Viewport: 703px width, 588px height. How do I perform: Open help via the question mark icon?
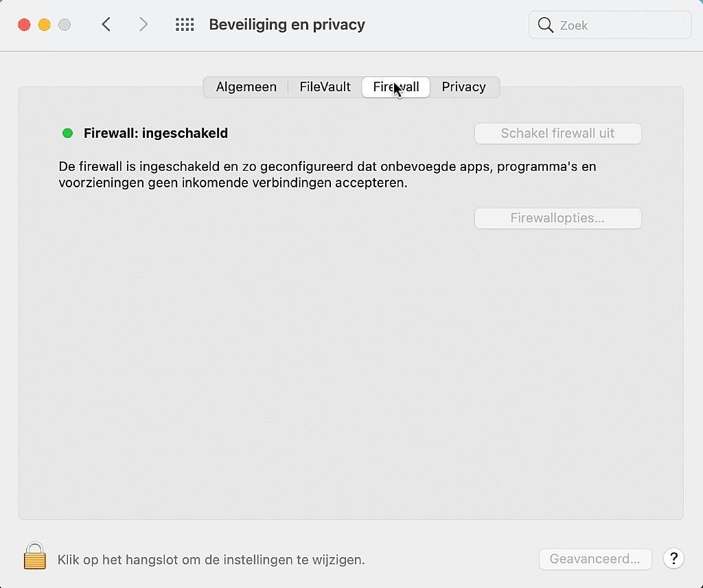pos(673,558)
